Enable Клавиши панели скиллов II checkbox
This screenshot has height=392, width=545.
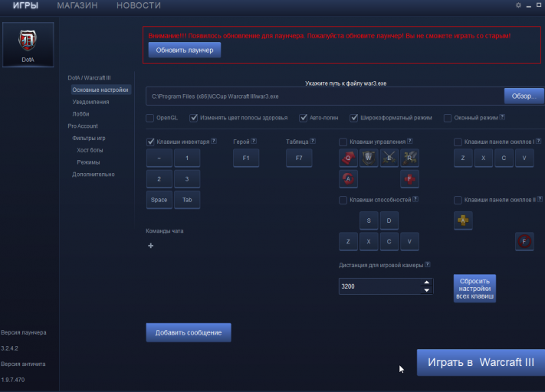click(x=458, y=200)
